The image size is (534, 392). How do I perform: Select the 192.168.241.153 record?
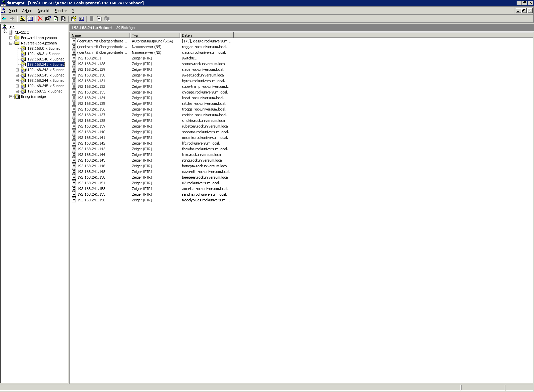tap(91, 189)
